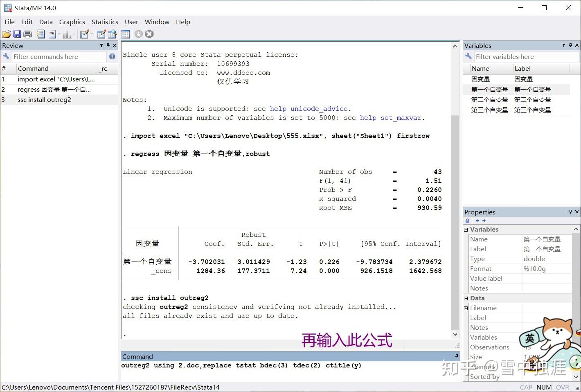Open the Variables Manager
Viewport: 581px width, 392px height.
click(x=125, y=34)
